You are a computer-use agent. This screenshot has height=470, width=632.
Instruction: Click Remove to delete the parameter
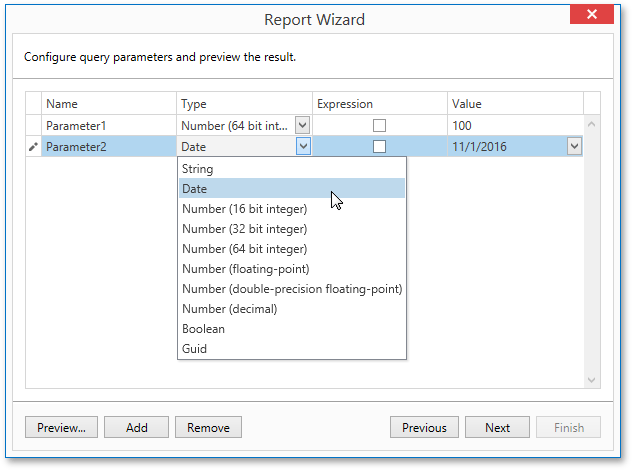(x=208, y=427)
